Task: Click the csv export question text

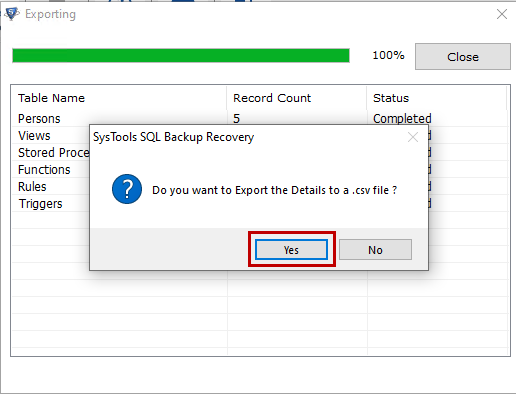Action: (x=274, y=190)
